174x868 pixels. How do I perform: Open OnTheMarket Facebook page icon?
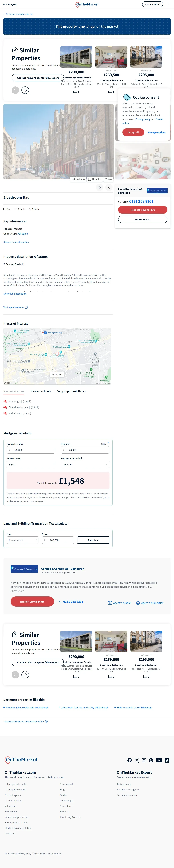coord(129,760)
